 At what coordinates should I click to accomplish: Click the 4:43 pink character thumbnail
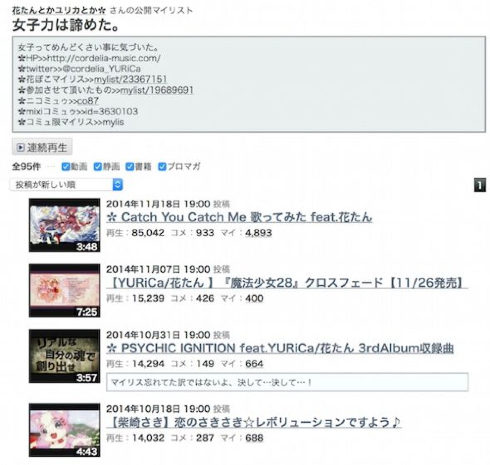click(x=64, y=430)
